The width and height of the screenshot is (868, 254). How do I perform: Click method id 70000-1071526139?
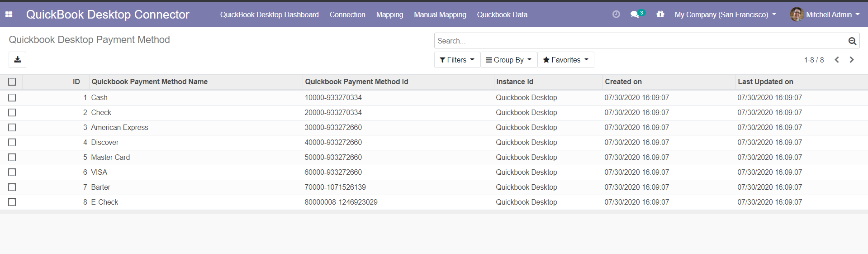pyautogui.click(x=335, y=187)
